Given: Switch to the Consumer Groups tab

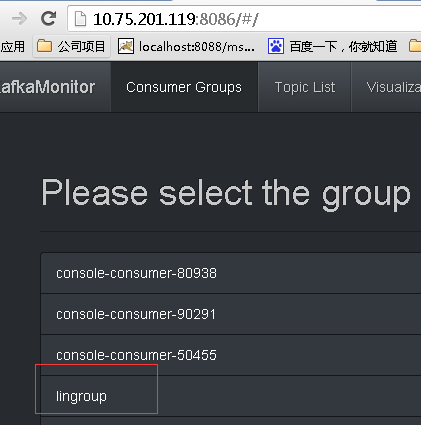Looking at the screenshot, I should [x=184, y=87].
